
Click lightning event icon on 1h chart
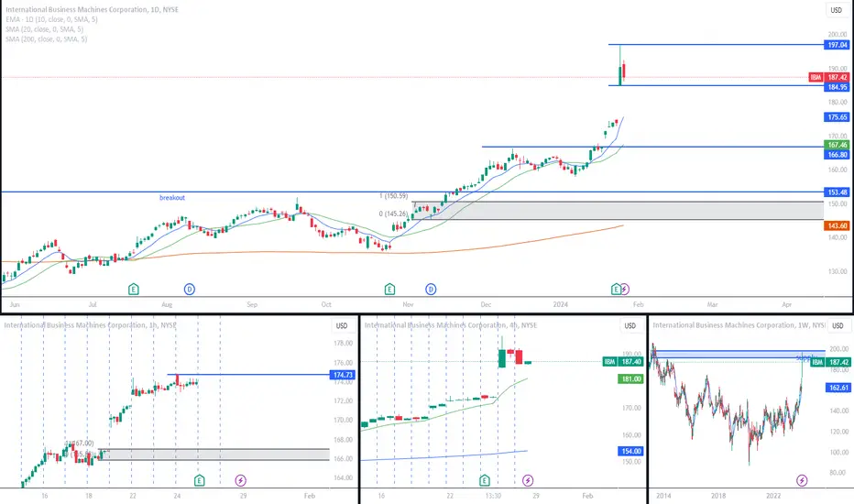[241, 480]
